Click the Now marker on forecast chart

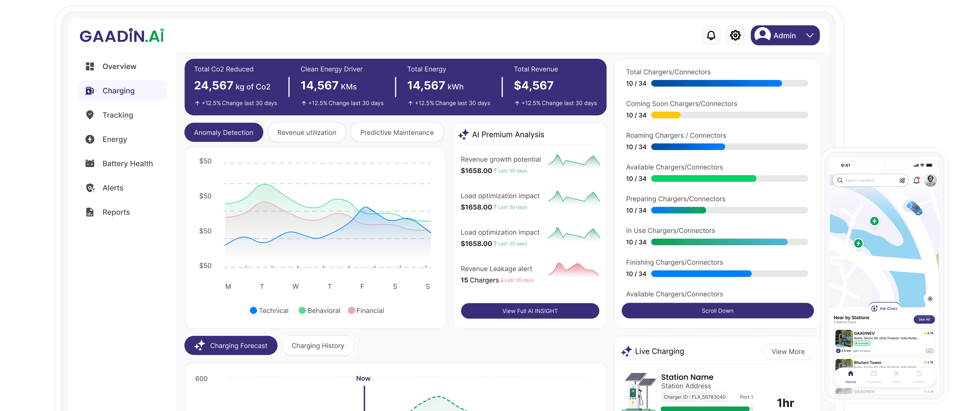click(x=363, y=379)
